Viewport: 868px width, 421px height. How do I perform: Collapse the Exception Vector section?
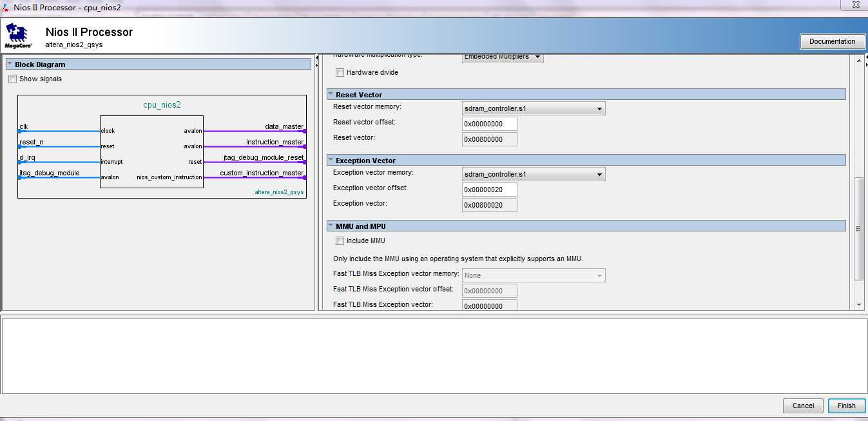click(x=331, y=161)
